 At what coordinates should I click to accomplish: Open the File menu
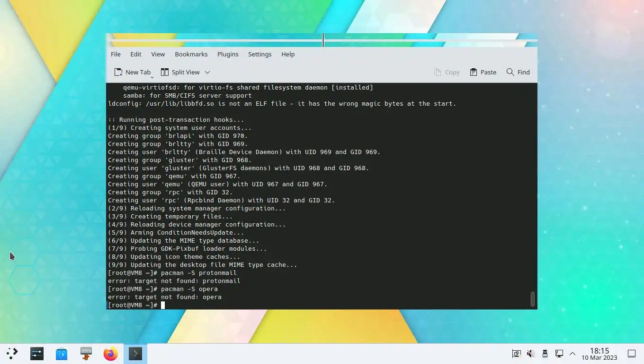point(116,54)
